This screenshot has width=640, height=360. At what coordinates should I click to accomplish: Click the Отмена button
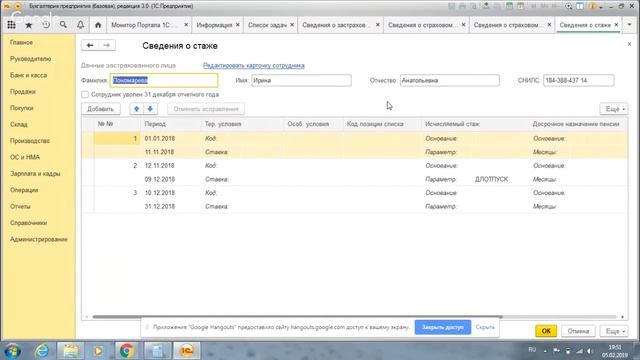[x=578, y=331]
